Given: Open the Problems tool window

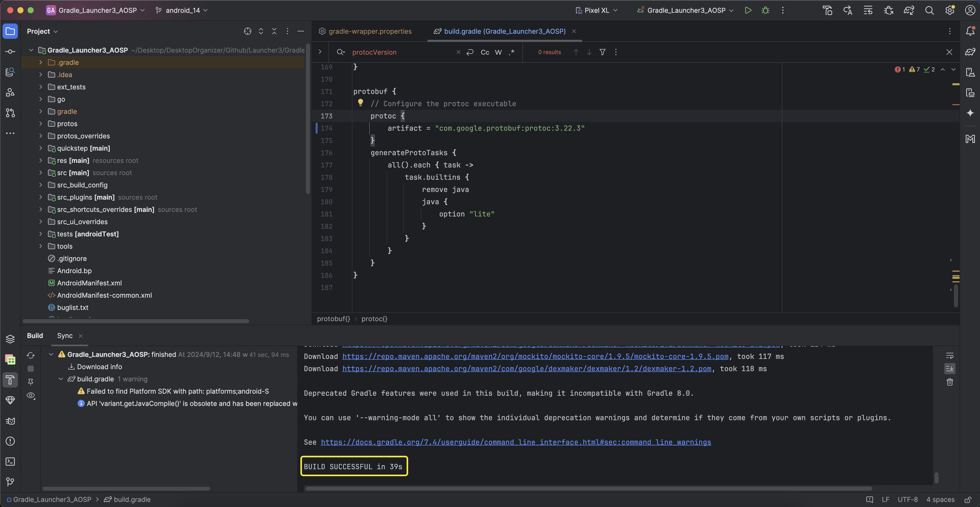Looking at the screenshot, I should pos(10,441).
